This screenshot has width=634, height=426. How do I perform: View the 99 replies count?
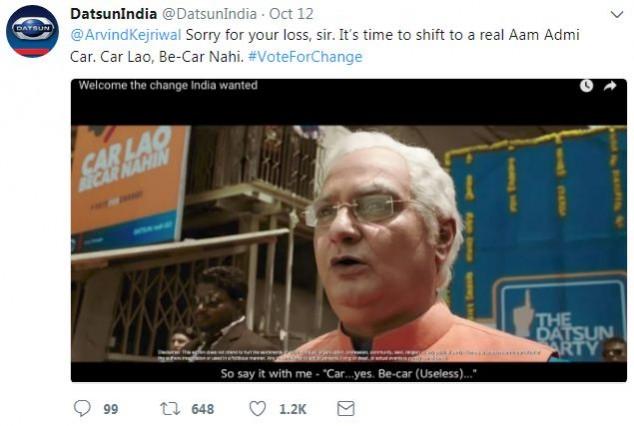tap(111, 409)
